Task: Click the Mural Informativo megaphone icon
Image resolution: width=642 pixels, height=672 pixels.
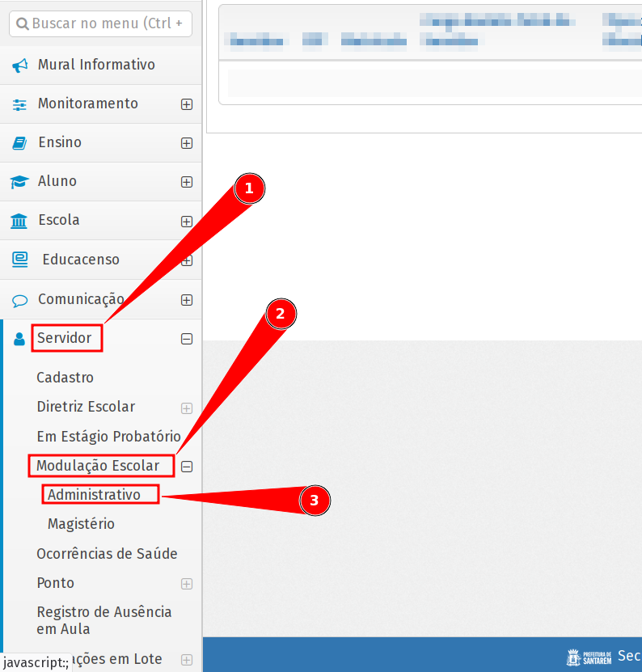Action: [19, 66]
